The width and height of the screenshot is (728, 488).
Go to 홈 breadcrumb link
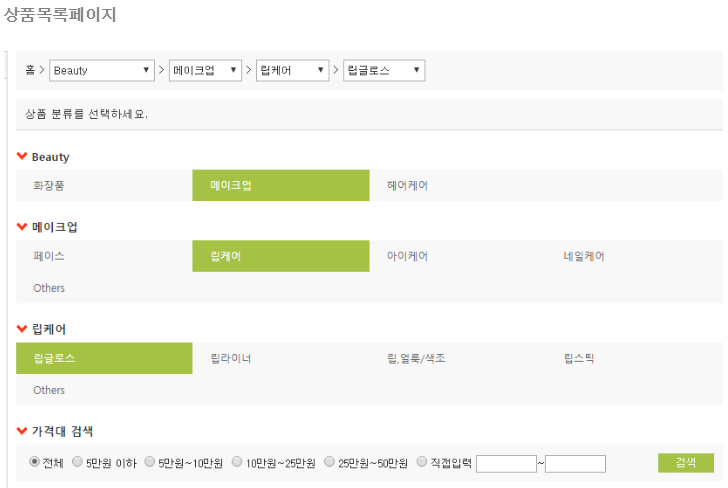tap(30, 71)
